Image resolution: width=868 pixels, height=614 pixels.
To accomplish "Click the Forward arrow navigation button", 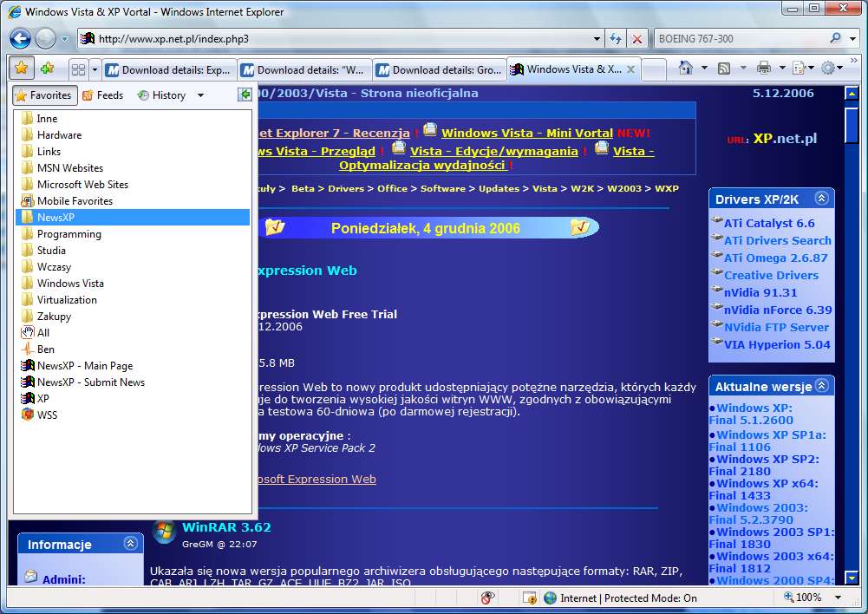I will (x=45, y=39).
